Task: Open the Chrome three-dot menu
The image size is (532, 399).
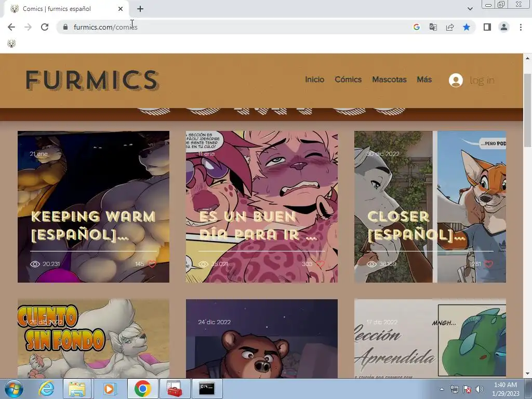Action: (x=521, y=27)
